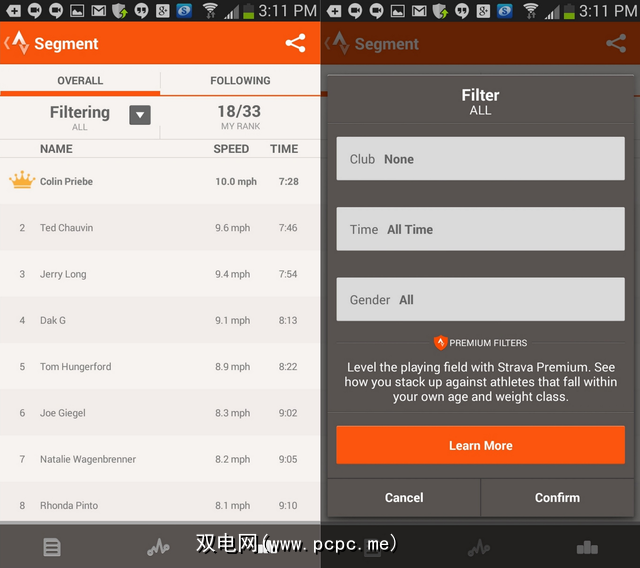
Task: Tap the Filtering ALL label
Action: pos(80,118)
